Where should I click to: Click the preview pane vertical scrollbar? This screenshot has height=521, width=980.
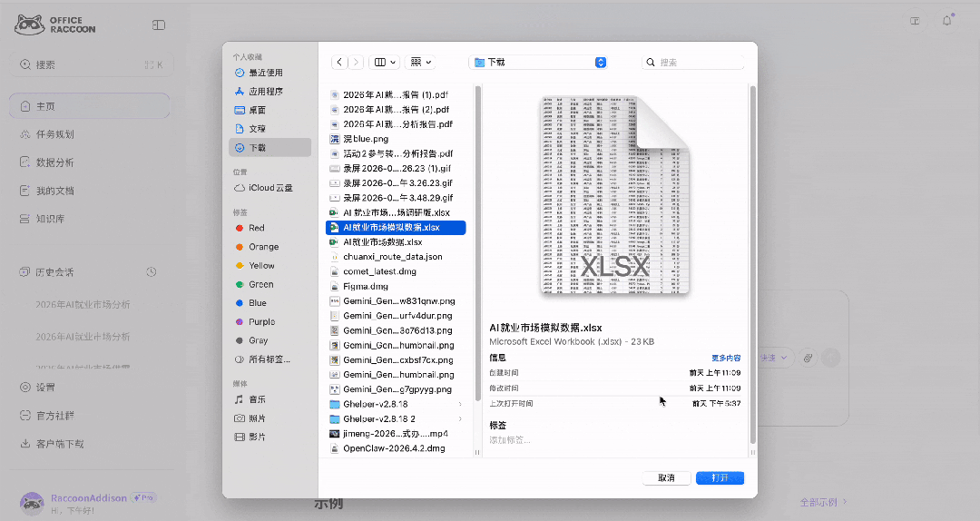point(752,264)
